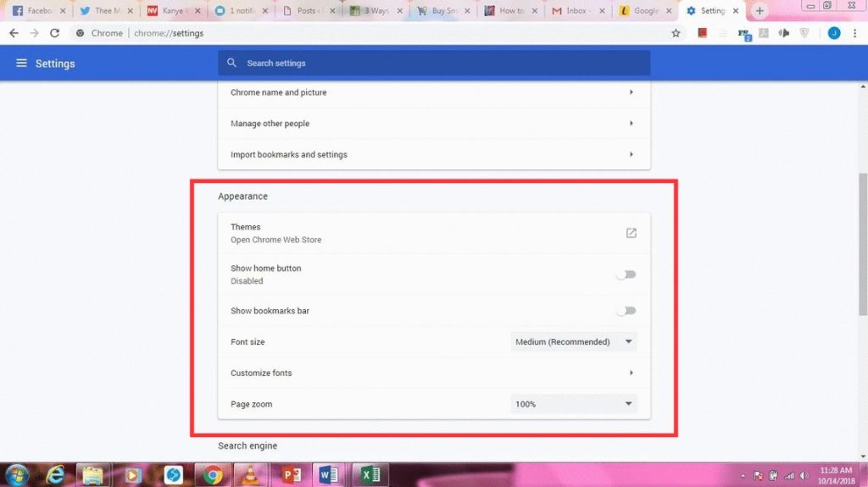Click the Action Center flag tray icon
Image resolution: width=868 pixels, height=487 pixels.
759,475
